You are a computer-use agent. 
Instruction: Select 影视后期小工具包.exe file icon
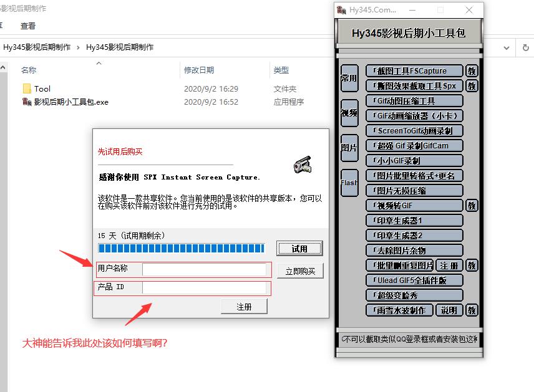tap(27, 102)
